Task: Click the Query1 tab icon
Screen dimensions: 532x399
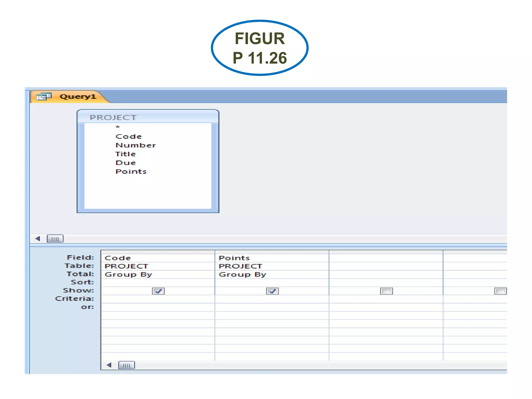Action: tap(44, 97)
